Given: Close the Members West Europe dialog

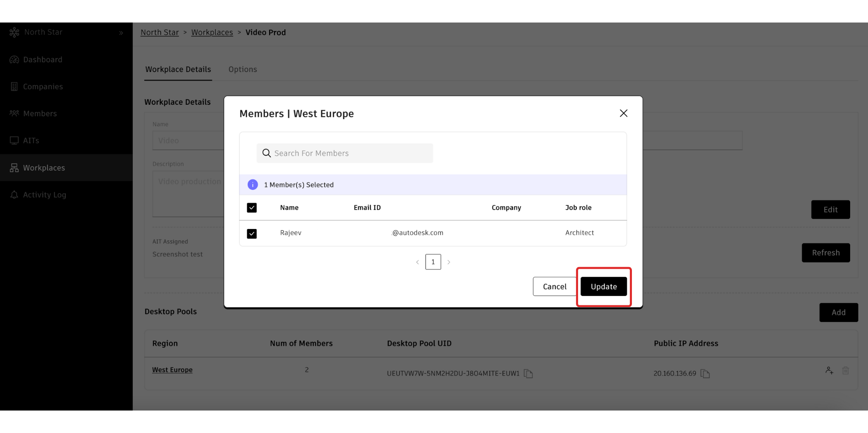Looking at the screenshot, I should (x=623, y=113).
